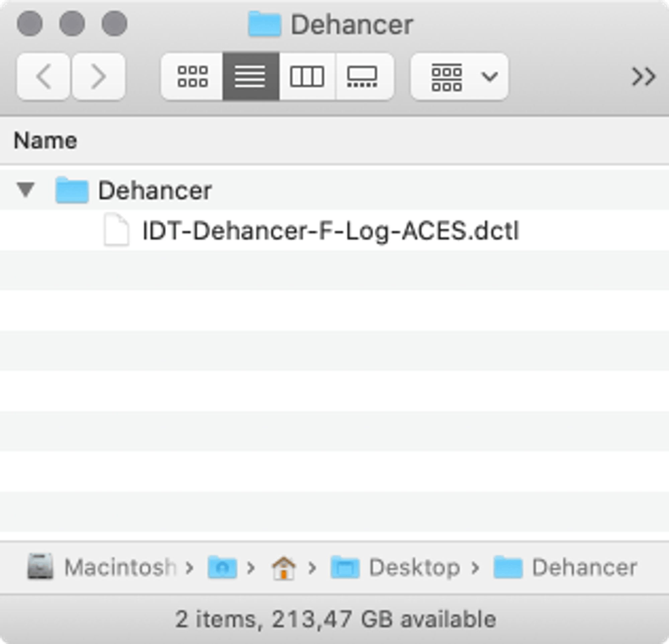This screenshot has height=644, width=669.
Task: Open the home folder in path bar
Action: [x=283, y=568]
